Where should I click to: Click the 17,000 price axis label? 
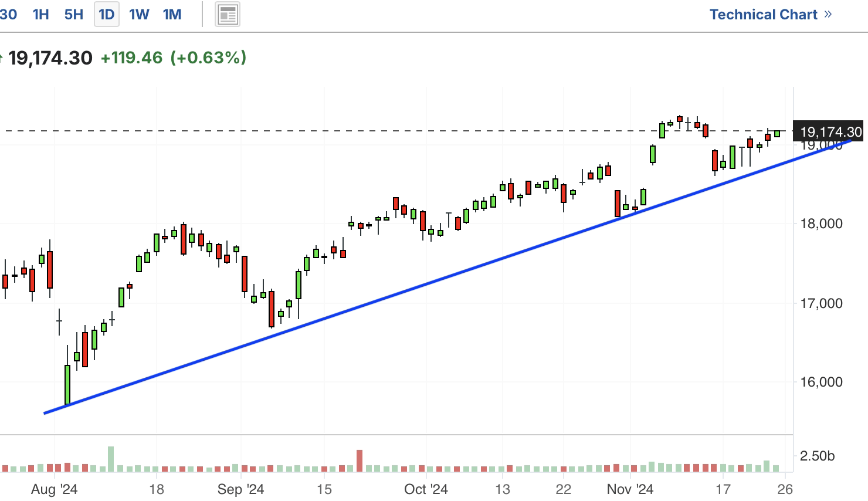click(x=821, y=303)
